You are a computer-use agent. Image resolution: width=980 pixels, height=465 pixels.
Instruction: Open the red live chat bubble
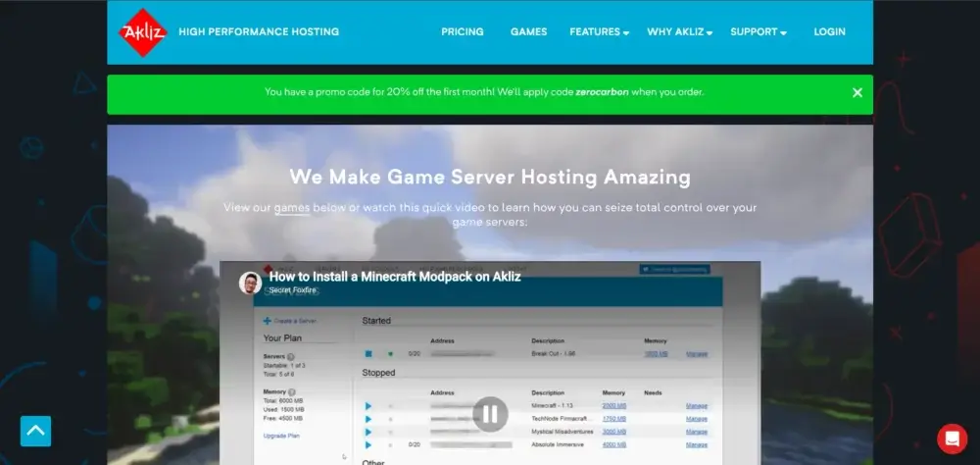(952, 439)
